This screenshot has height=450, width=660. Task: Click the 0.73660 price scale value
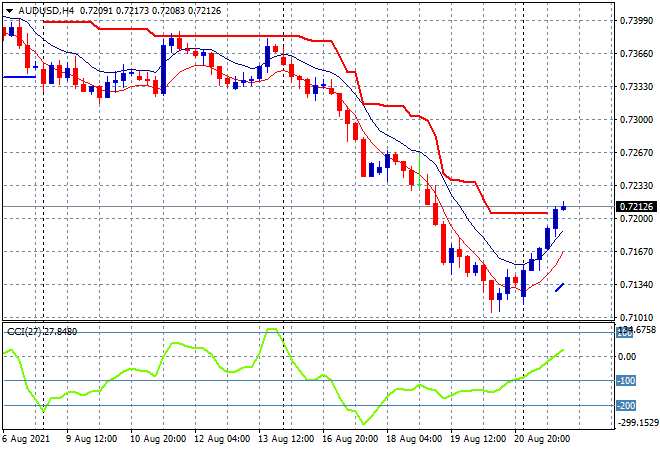pyautogui.click(x=636, y=53)
